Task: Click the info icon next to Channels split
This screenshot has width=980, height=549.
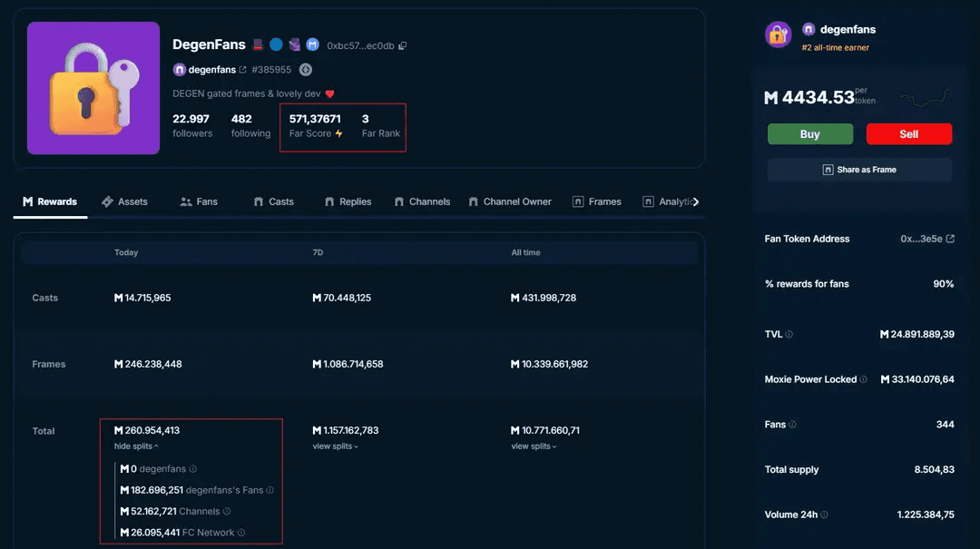Action: 227,511
